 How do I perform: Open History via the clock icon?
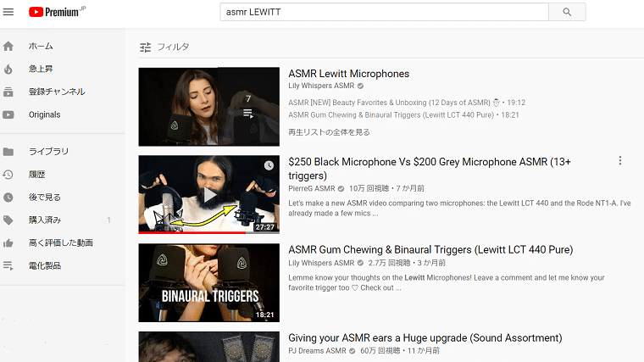[x=8, y=175]
